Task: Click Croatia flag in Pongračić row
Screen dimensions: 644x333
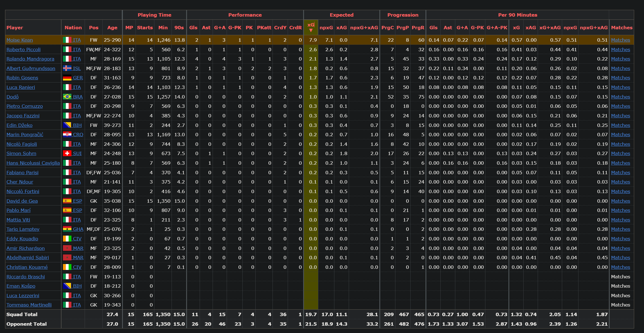Action: pyautogui.click(x=67, y=135)
